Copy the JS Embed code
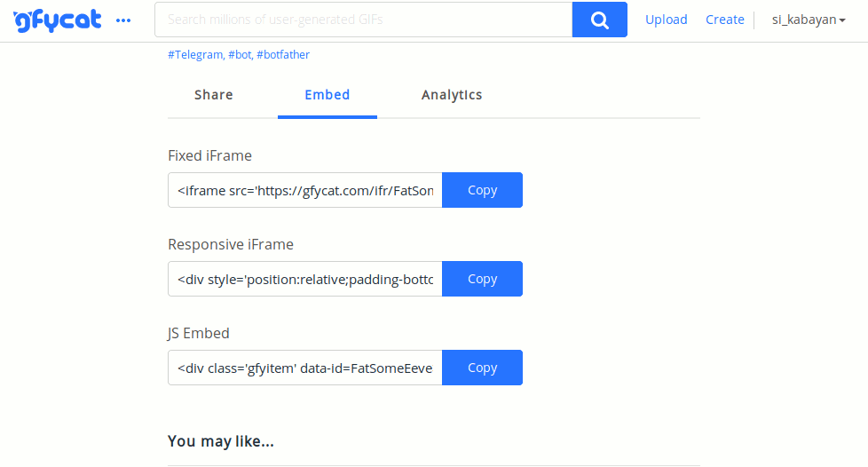Screen dimensions: 868x467 (x=482, y=368)
